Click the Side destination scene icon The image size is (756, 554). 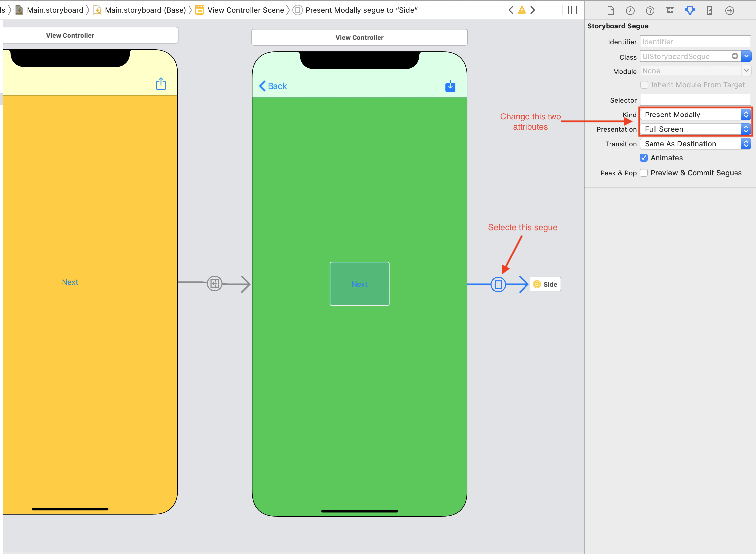(537, 284)
